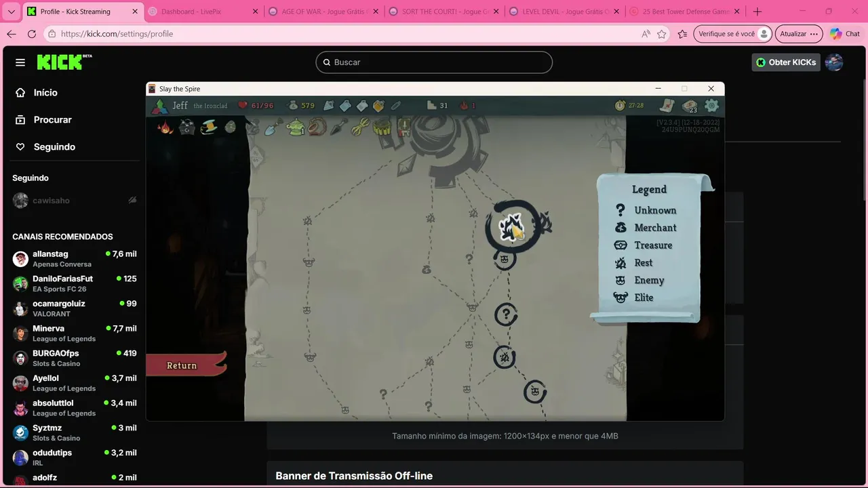The width and height of the screenshot is (868, 488).
Task: Open Minerva League of Legends channel
Action: 74,333
